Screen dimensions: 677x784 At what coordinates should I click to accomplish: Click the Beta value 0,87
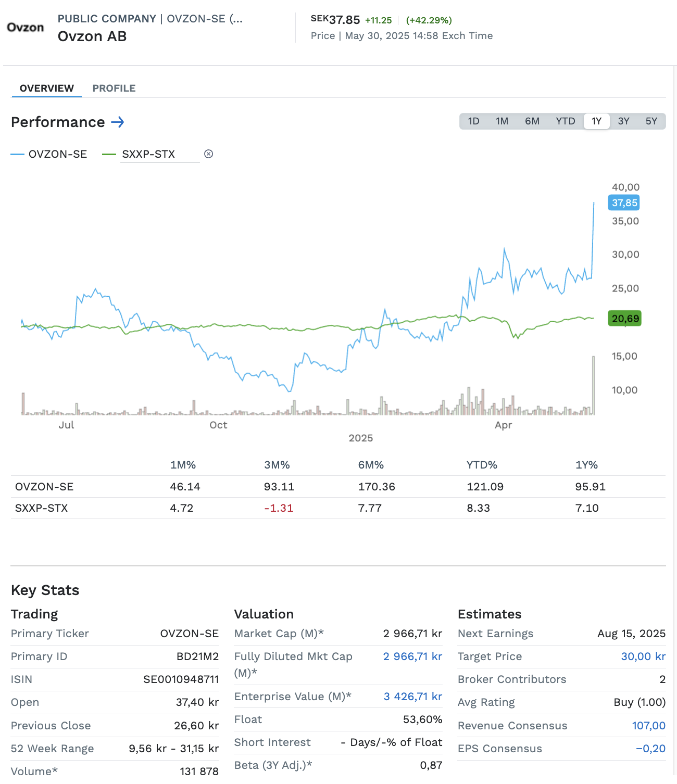[x=431, y=765]
